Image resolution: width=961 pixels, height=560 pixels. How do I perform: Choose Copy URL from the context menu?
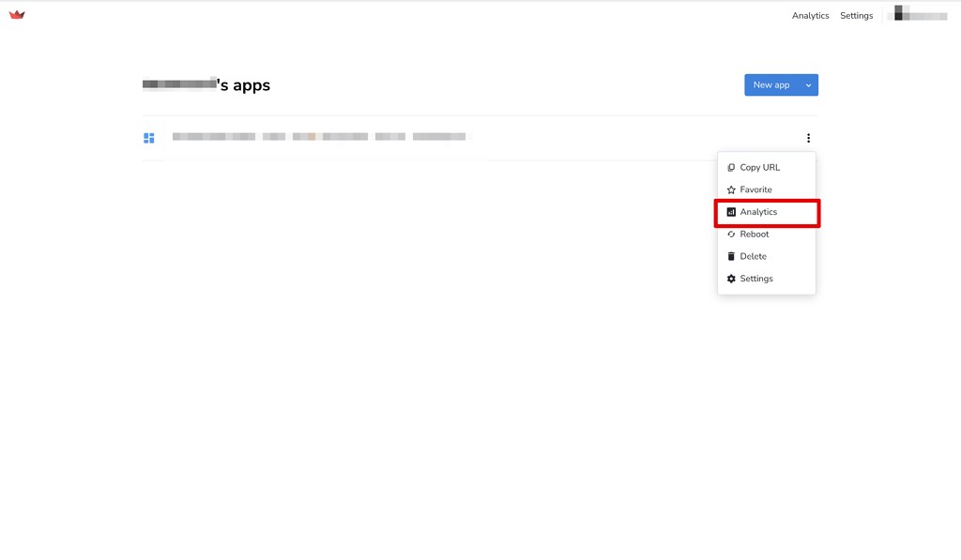pos(761,167)
